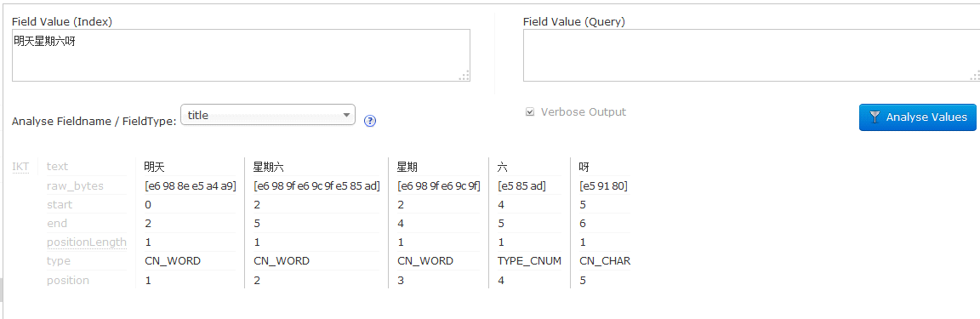Click the Index field resize grip
980x319 pixels.
(x=464, y=76)
